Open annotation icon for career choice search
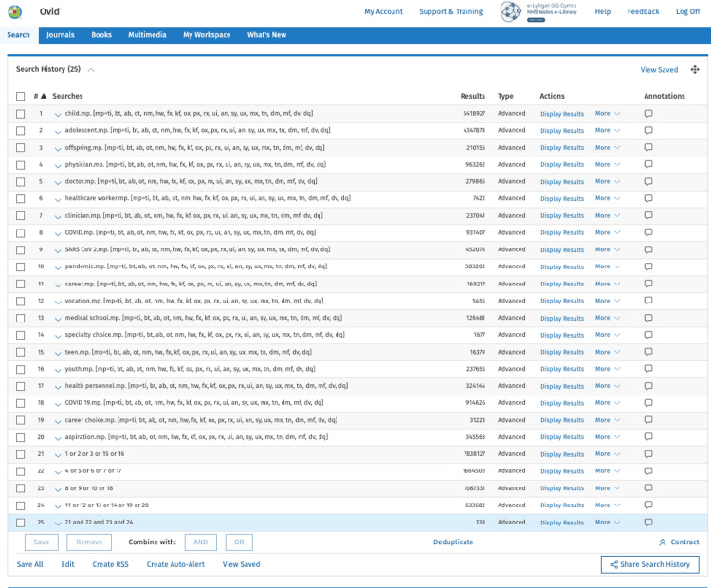The width and height of the screenshot is (711, 588). 648,420
